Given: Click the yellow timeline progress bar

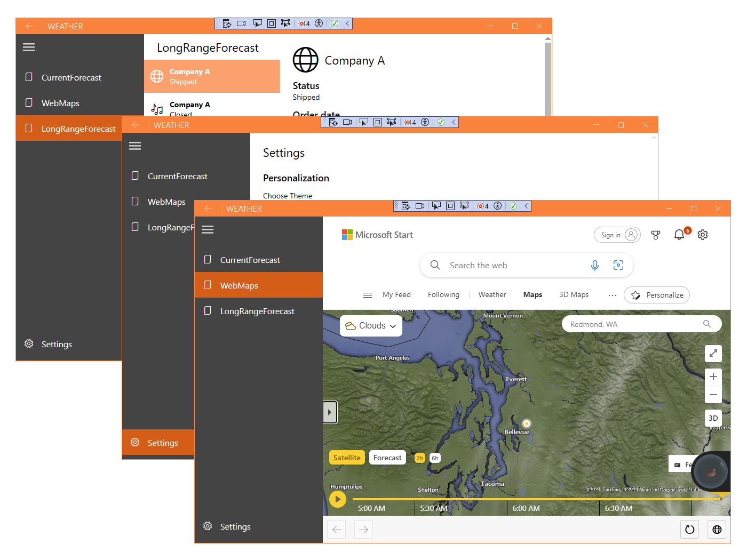Looking at the screenshot, I should click(536, 499).
